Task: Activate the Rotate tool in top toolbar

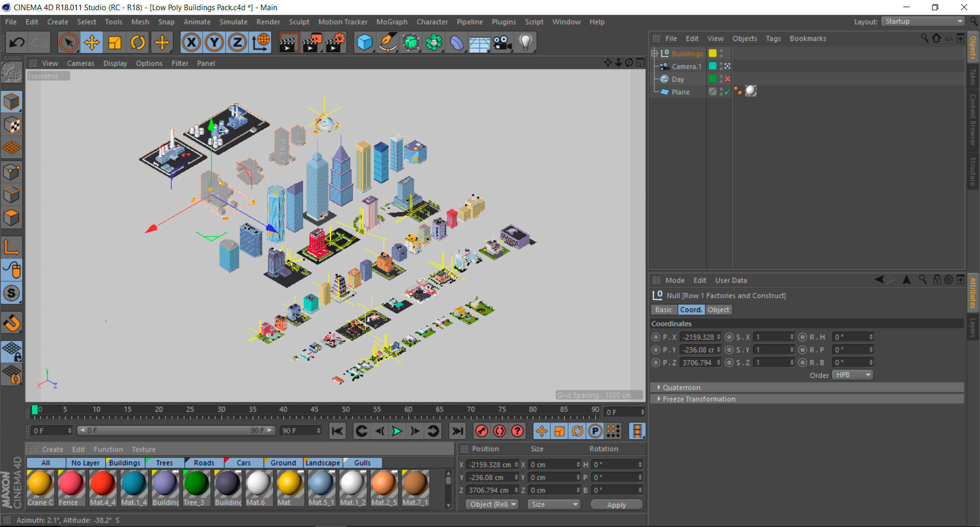Action: click(x=138, y=42)
